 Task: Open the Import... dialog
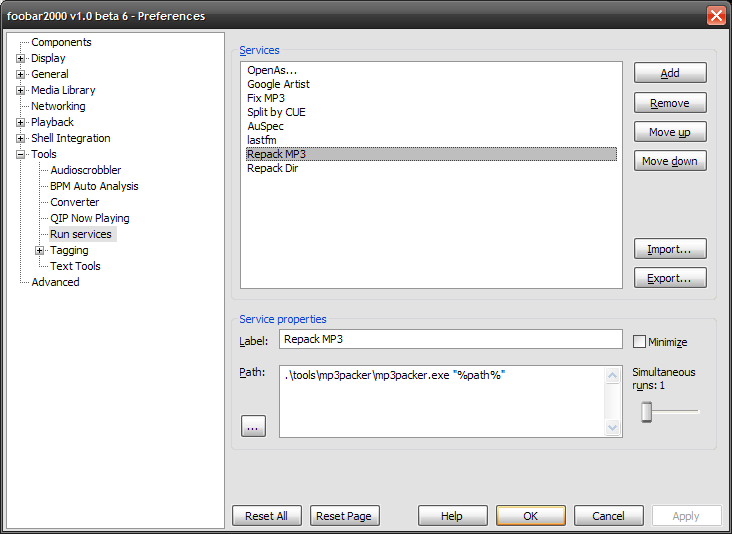point(670,249)
